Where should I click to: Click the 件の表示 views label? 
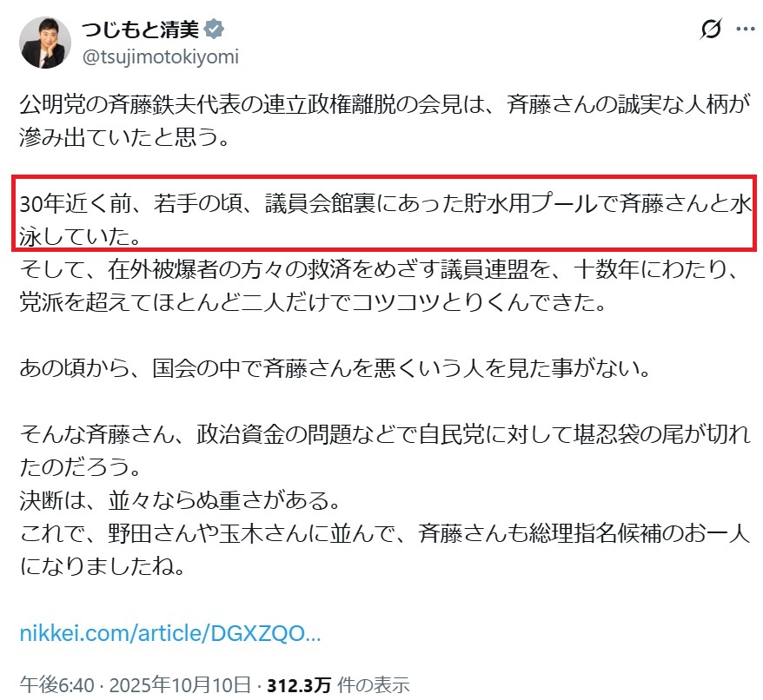coord(373,685)
